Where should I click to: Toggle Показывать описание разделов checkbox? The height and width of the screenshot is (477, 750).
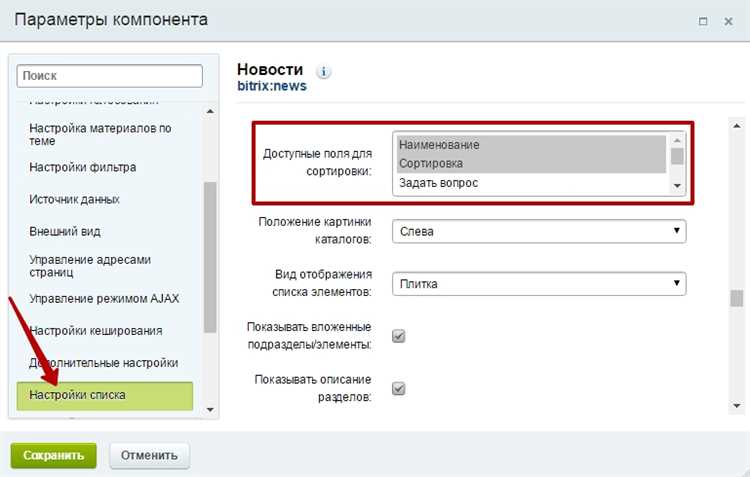[x=398, y=388]
